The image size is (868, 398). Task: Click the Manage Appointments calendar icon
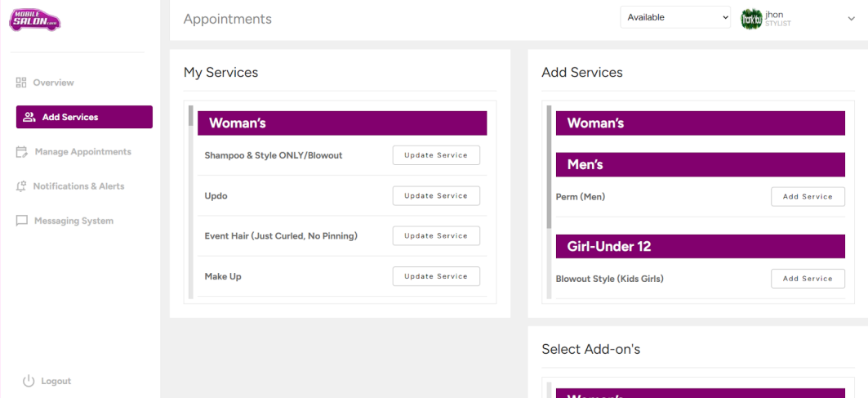pos(22,152)
